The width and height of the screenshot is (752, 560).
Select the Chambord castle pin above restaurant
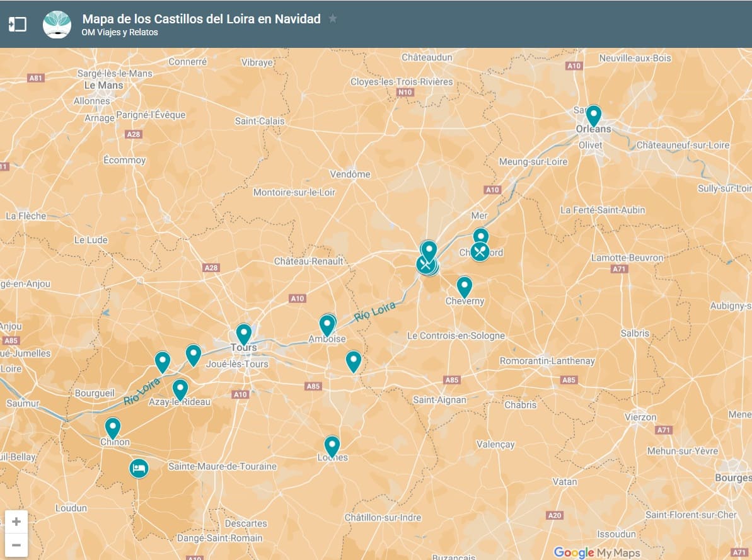click(481, 235)
